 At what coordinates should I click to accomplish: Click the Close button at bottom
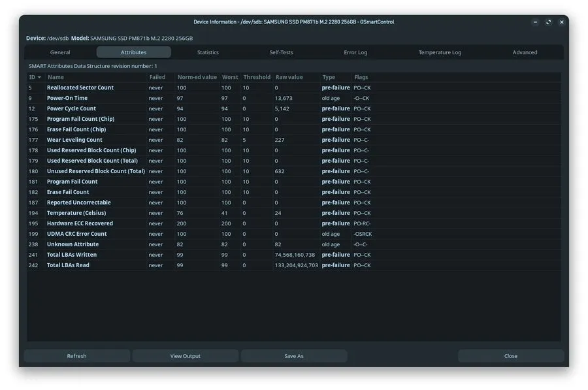[511, 356]
